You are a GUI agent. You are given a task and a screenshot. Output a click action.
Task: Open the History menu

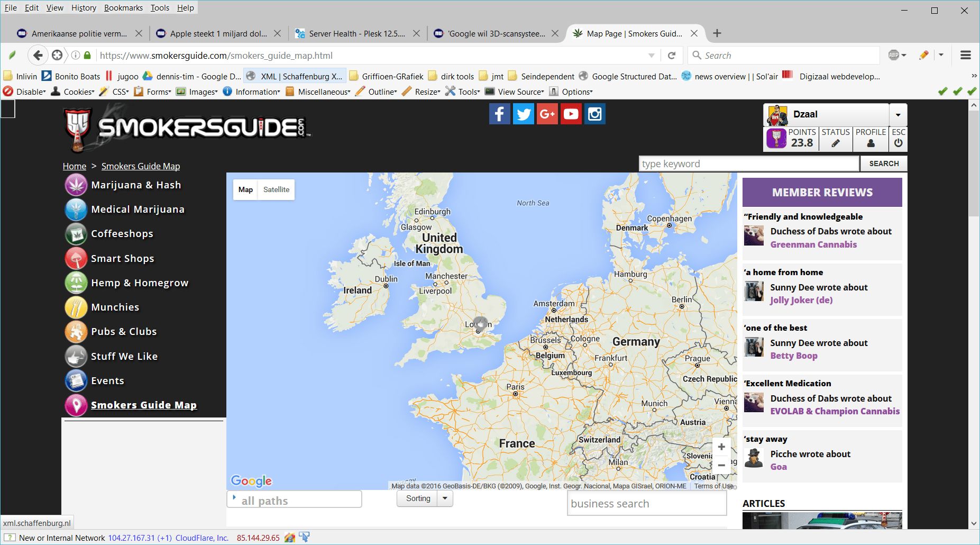pyautogui.click(x=84, y=7)
